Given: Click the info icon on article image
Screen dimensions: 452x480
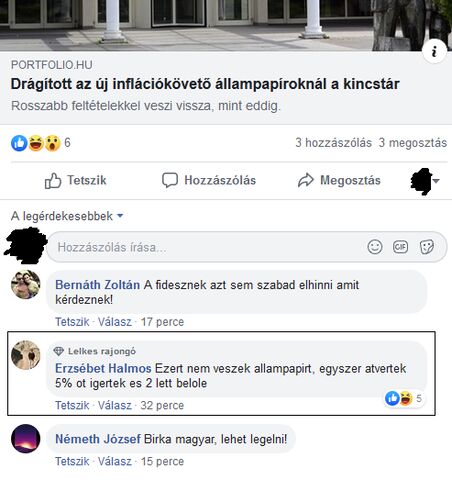Looking at the screenshot, I should [x=434, y=51].
